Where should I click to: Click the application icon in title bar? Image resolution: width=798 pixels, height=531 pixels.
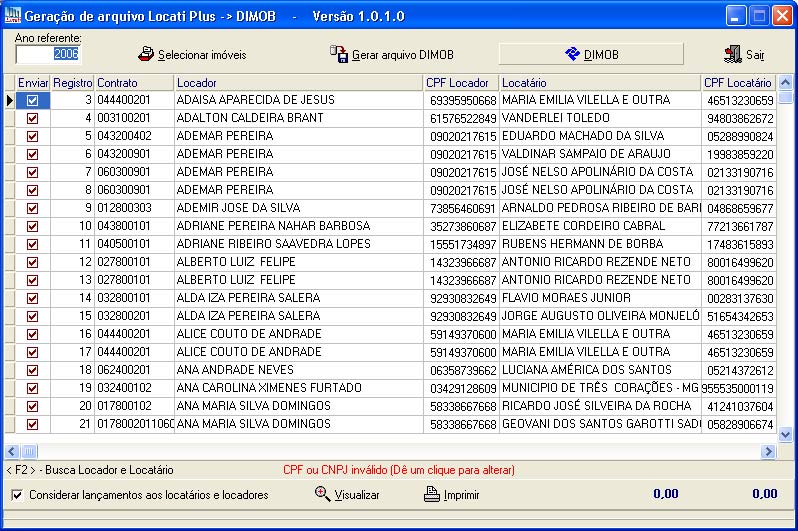pyautogui.click(x=11, y=16)
